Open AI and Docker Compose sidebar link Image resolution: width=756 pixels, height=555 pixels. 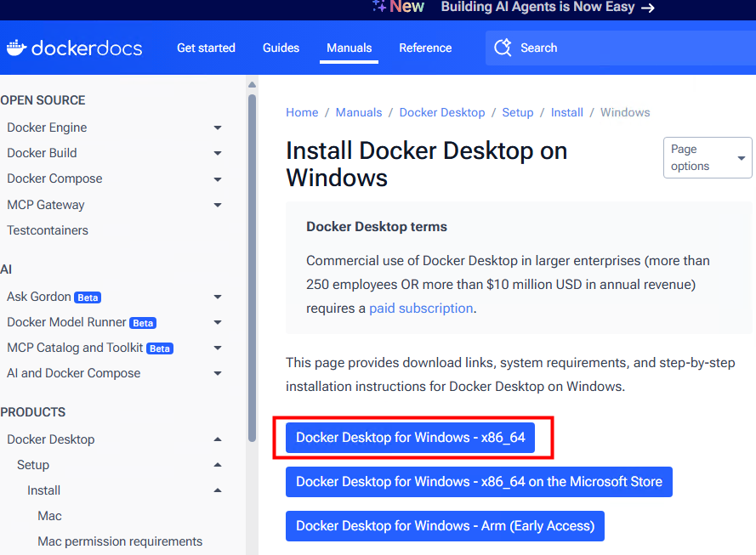(x=74, y=373)
